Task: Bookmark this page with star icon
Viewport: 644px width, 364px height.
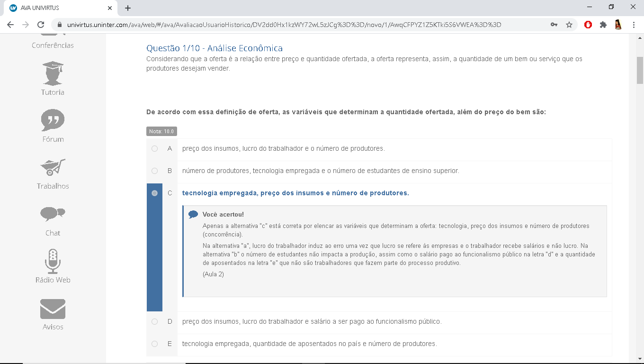Action: pos(569,25)
